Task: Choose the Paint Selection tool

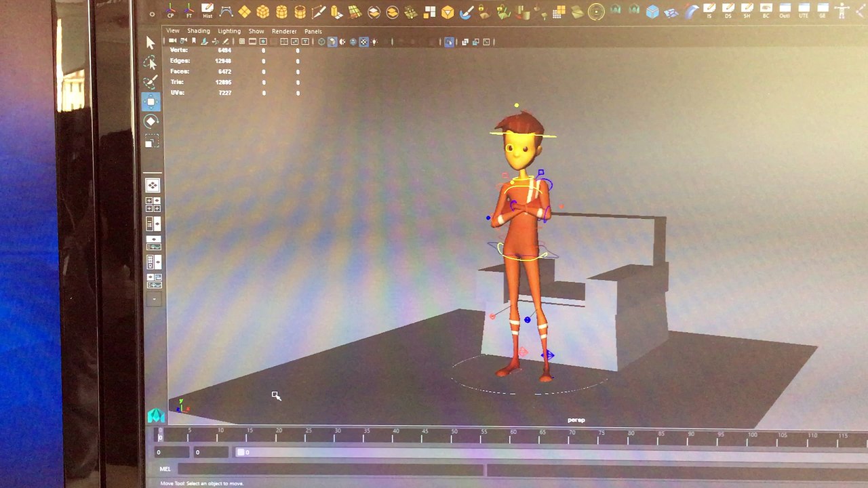Action: click(x=151, y=82)
